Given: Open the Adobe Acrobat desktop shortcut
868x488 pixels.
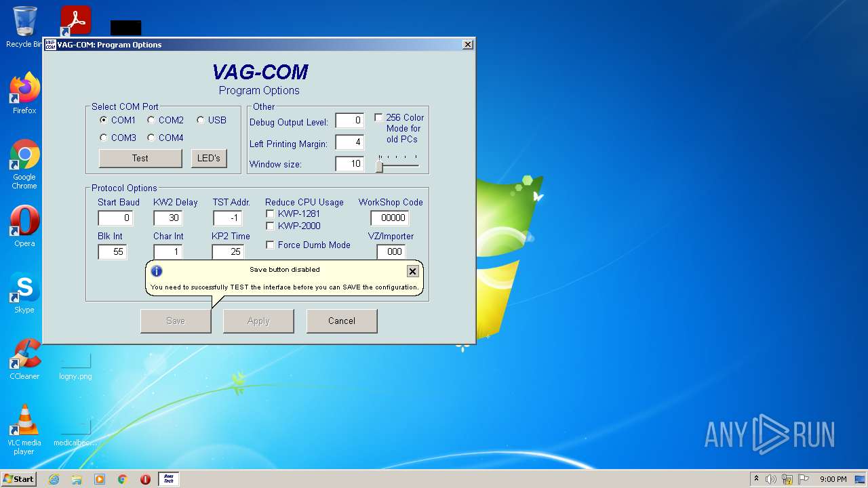Looking at the screenshot, I should coord(75,20).
